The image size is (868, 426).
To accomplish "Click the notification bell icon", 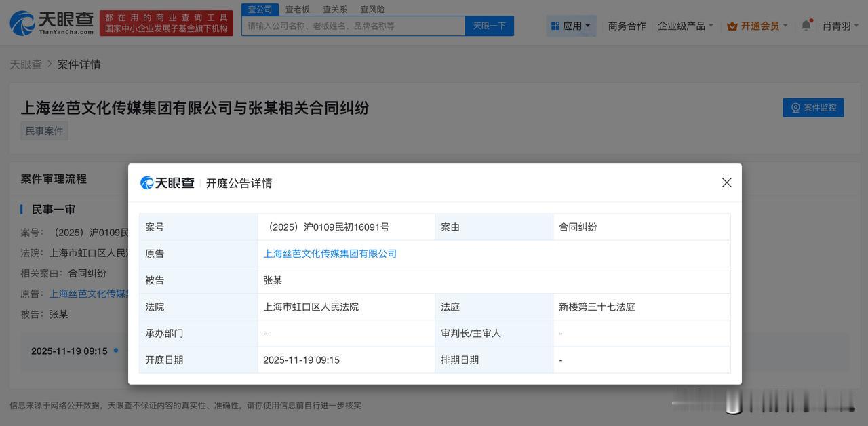I will click(x=806, y=25).
